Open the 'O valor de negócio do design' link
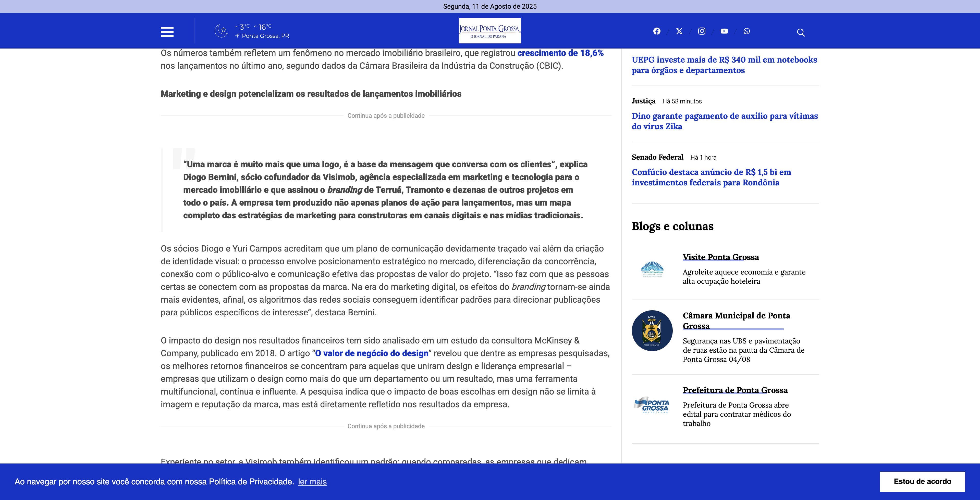The width and height of the screenshot is (980, 500). tap(372, 353)
